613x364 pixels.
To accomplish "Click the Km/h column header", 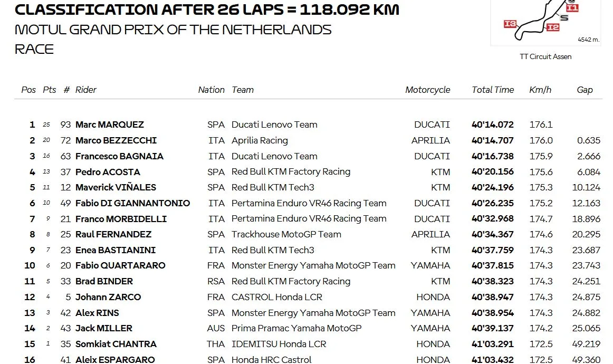I will pos(540,90).
